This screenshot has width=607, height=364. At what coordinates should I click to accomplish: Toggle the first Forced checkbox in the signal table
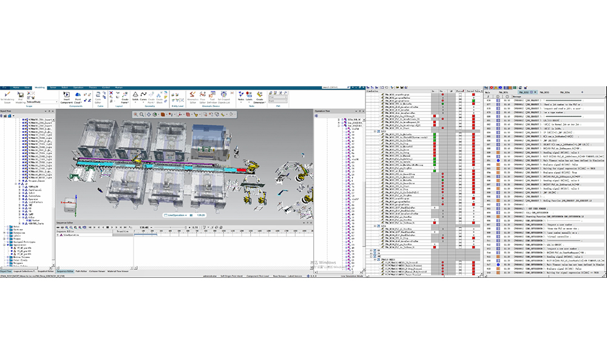[459, 93]
